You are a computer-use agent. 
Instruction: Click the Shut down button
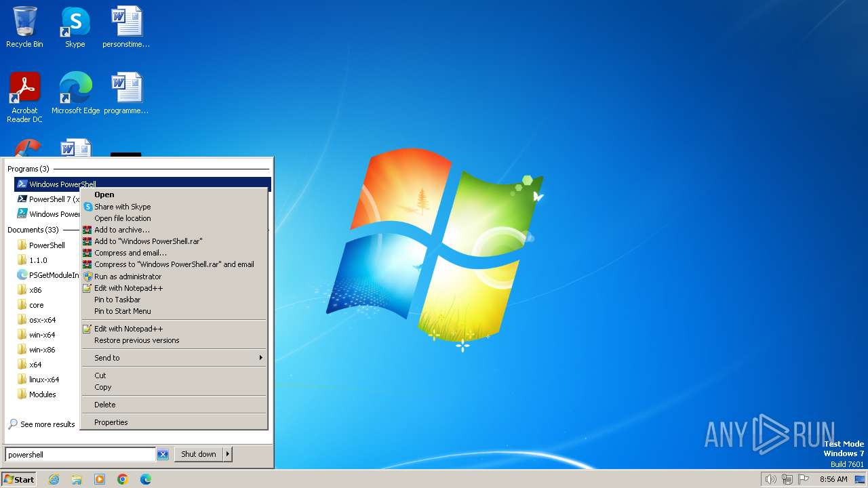coord(199,454)
